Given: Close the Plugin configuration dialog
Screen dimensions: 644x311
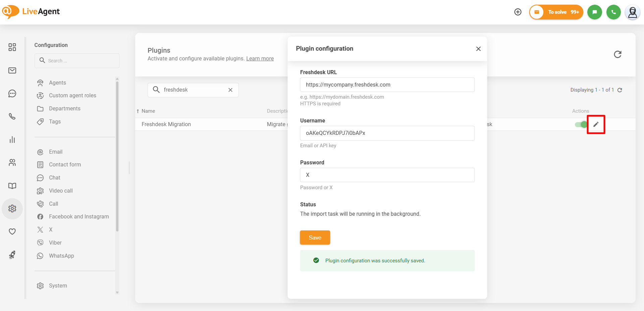Looking at the screenshot, I should 478,49.
